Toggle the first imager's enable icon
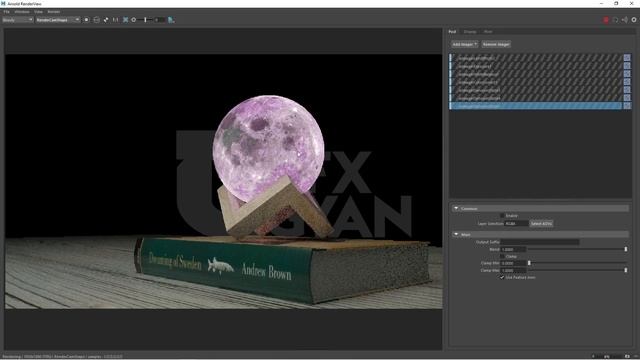The image size is (640, 360). pos(627,58)
